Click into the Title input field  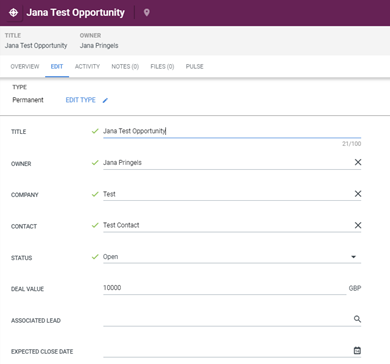pyautogui.click(x=232, y=131)
